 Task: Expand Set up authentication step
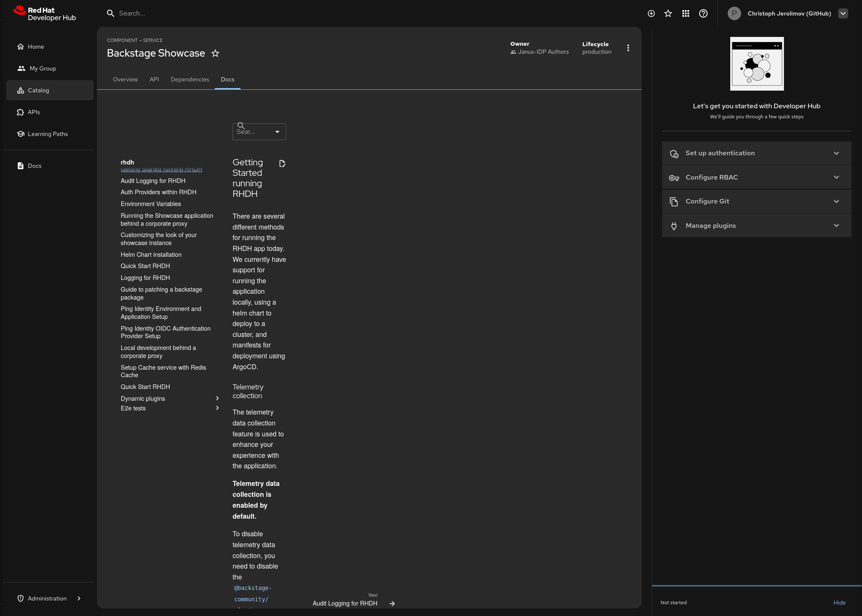point(756,153)
